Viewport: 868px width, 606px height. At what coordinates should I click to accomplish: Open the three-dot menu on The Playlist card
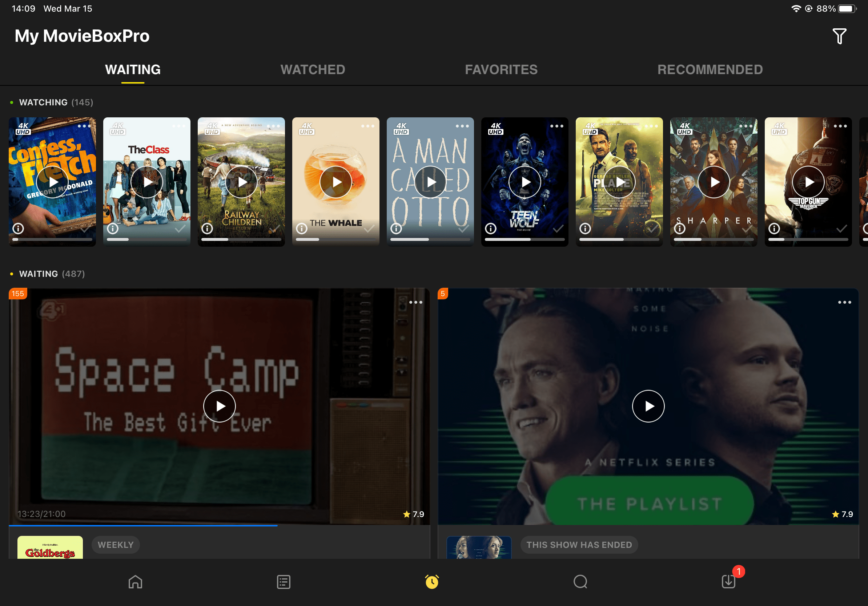click(x=845, y=302)
